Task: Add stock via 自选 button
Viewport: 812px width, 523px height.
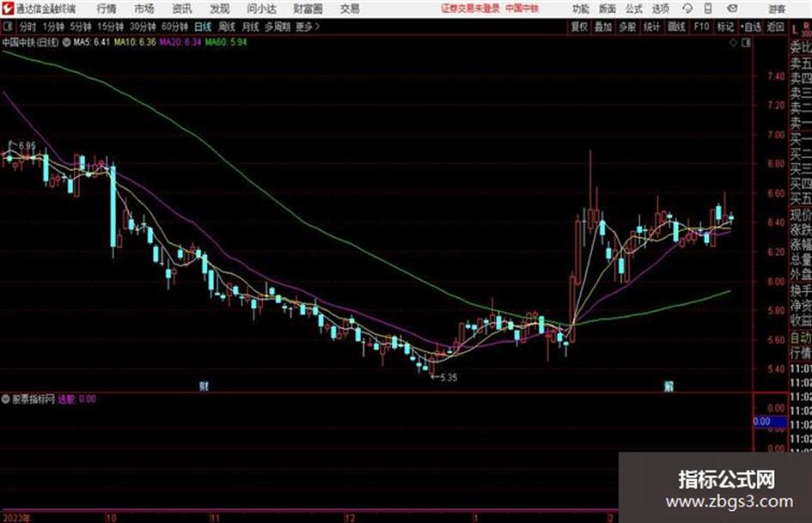Action: point(751,27)
